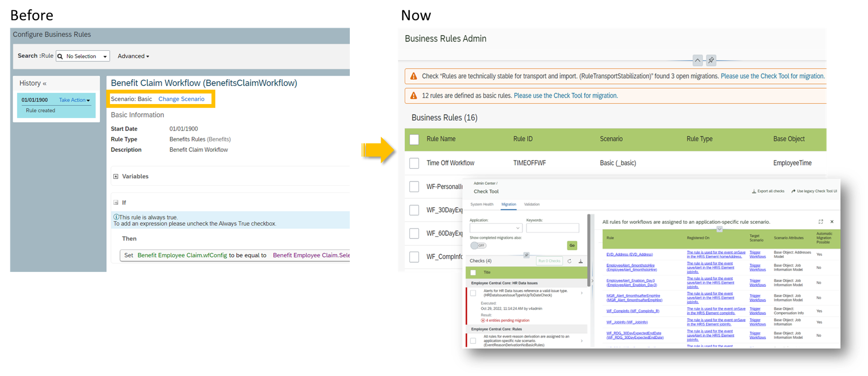The width and height of the screenshot is (868, 376).
Task: Tick the event-reason derivation check checkbox
Action: click(x=473, y=341)
